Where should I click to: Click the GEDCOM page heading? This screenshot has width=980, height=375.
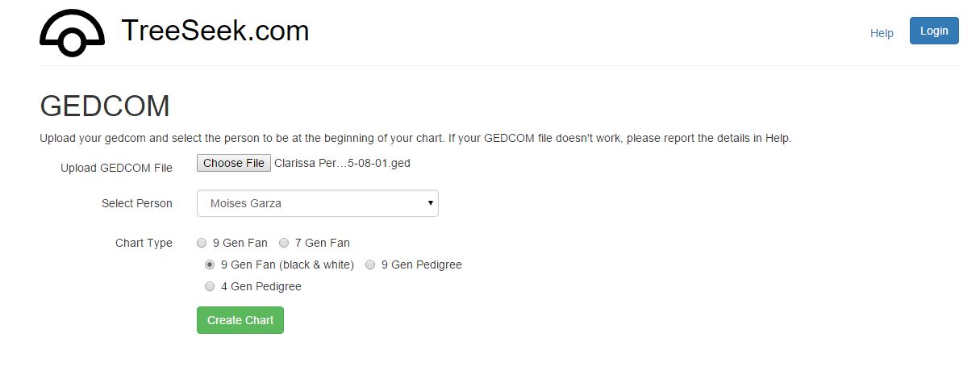[105, 106]
